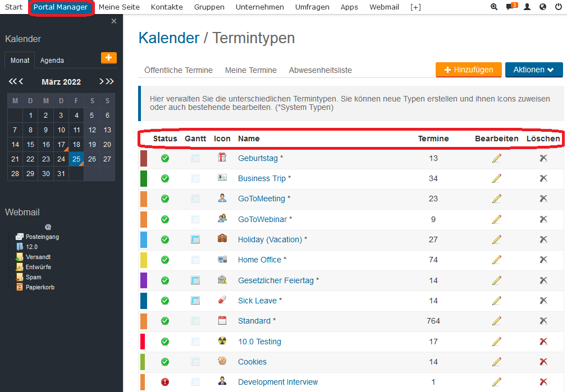Expand the Aktionen dropdown
567x392 pixels.
coord(533,70)
